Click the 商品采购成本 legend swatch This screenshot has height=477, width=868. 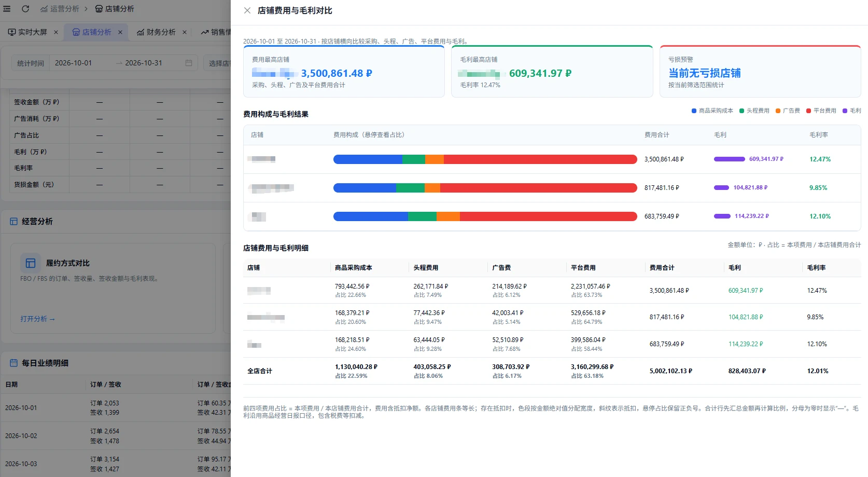click(x=694, y=111)
